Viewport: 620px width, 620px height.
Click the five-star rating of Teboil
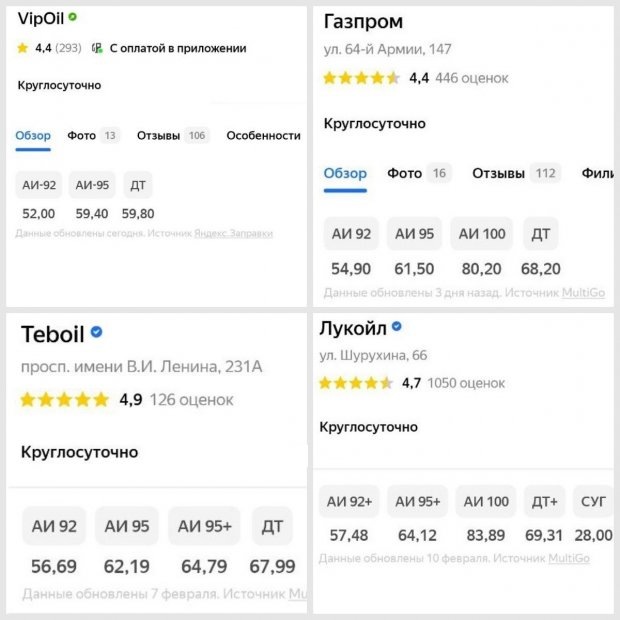click(x=64, y=399)
